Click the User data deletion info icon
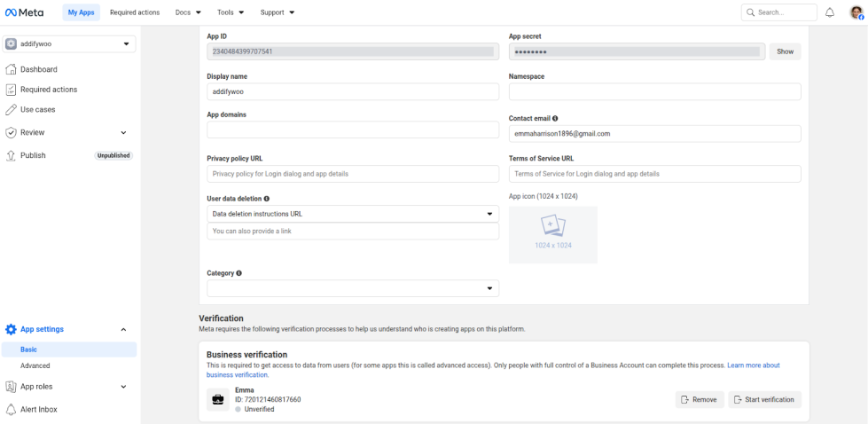868x424 pixels. 267,199
